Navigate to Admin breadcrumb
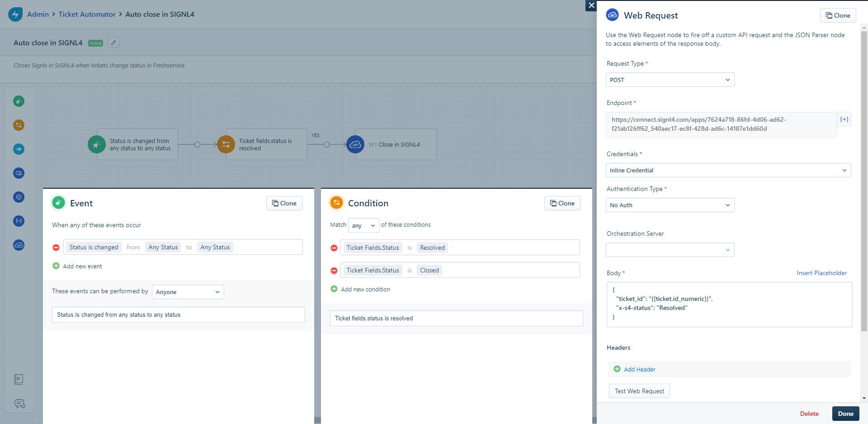Image resolution: width=868 pixels, height=424 pixels. (38, 14)
